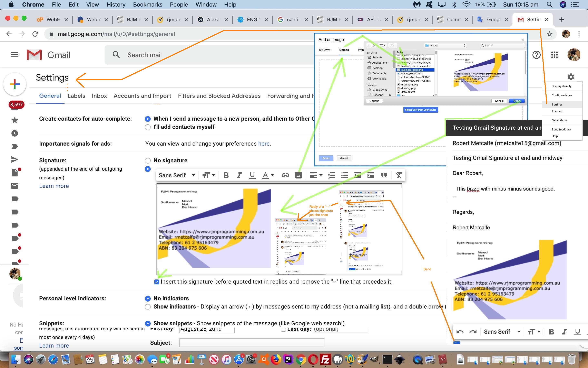Screen dimensions: 588x368
Task: Uncheck "Insert this signature before quoted text" checkbox
Action: point(157,282)
